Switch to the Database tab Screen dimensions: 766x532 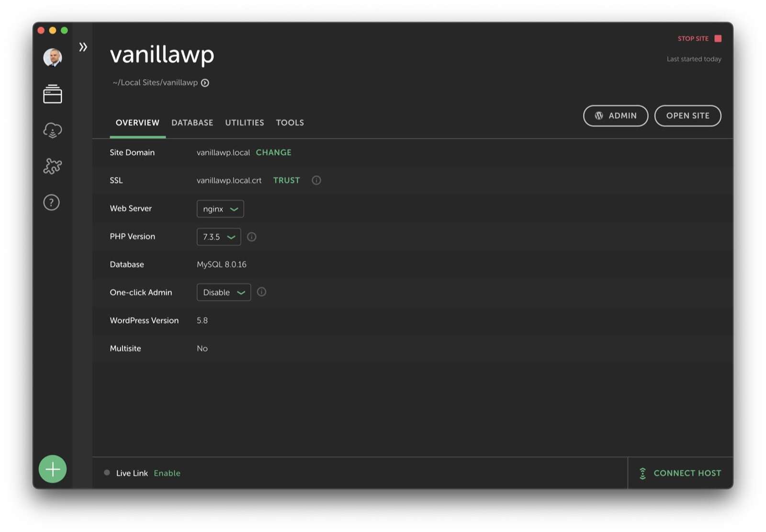point(192,123)
